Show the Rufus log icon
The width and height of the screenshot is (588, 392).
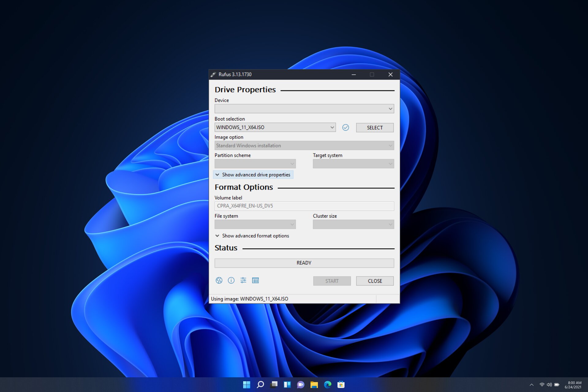pyautogui.click(x=255, y=280)
